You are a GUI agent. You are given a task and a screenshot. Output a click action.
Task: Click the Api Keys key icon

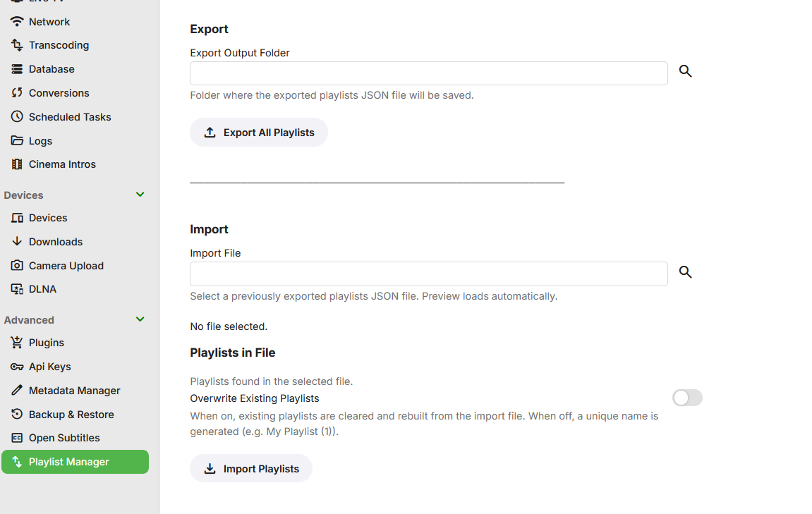[x=17, y=367]
